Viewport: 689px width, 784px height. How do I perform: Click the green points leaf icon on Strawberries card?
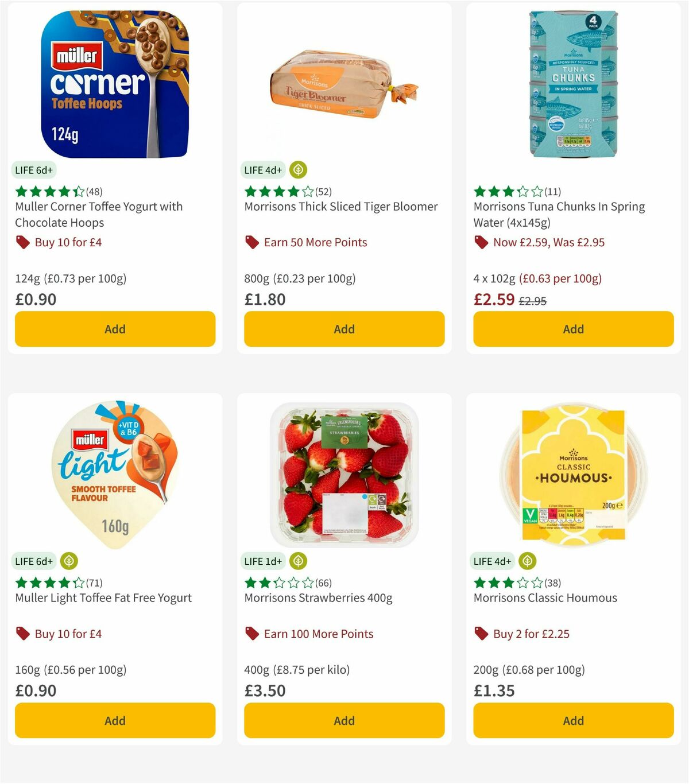pyautogui.click(x=297, y=561)
